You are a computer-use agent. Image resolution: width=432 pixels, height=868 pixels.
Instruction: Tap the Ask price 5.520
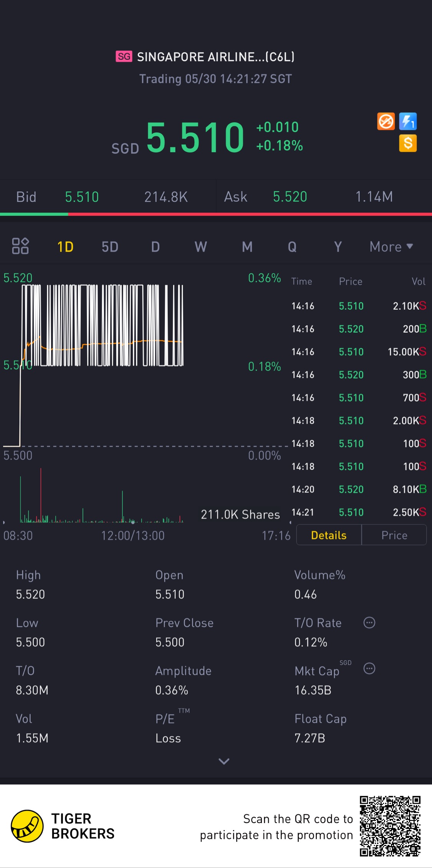pyautogui.click(x=290, y=197)
